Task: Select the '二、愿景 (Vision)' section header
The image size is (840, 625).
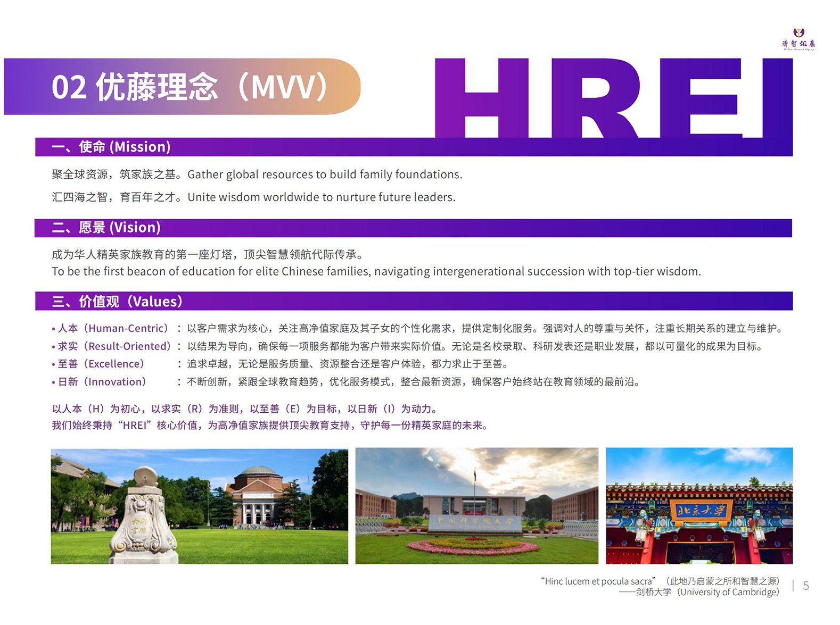Action: tap(413, 228)
